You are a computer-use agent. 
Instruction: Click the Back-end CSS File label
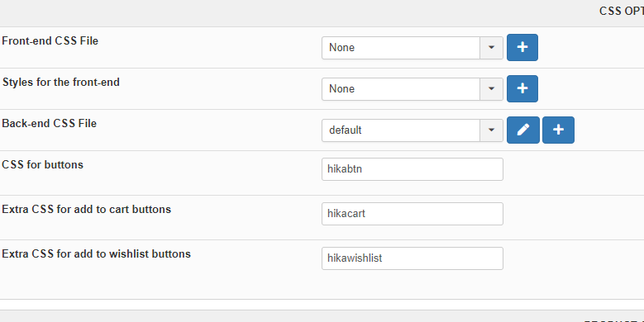50,124
